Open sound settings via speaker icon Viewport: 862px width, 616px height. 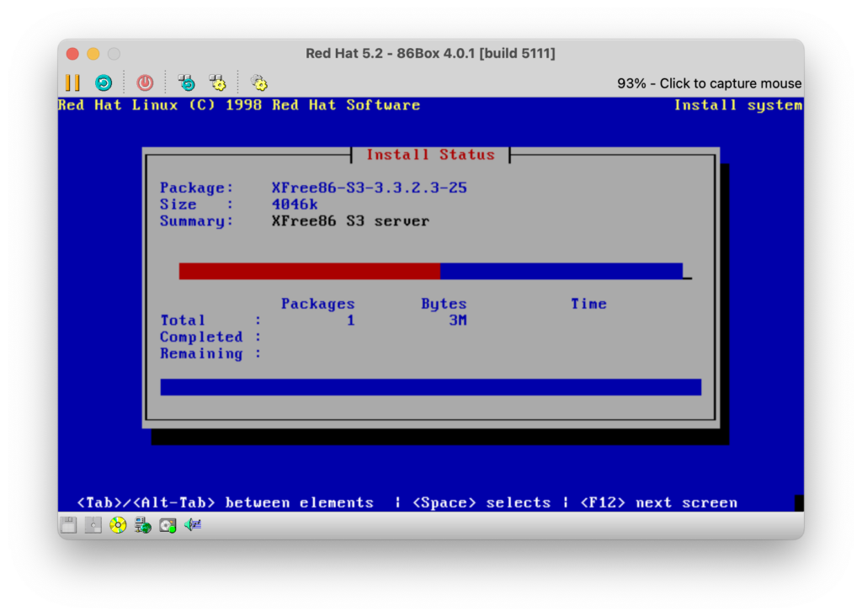click(193, 525)
